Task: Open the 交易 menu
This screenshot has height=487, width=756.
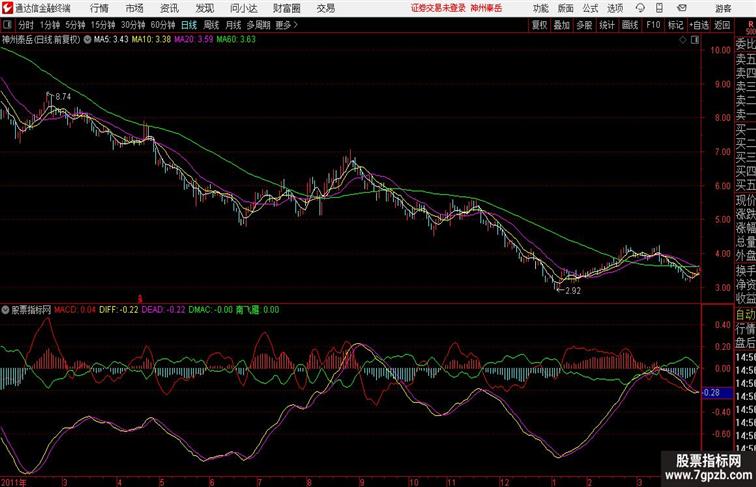Action: click(x=325, y=8)
